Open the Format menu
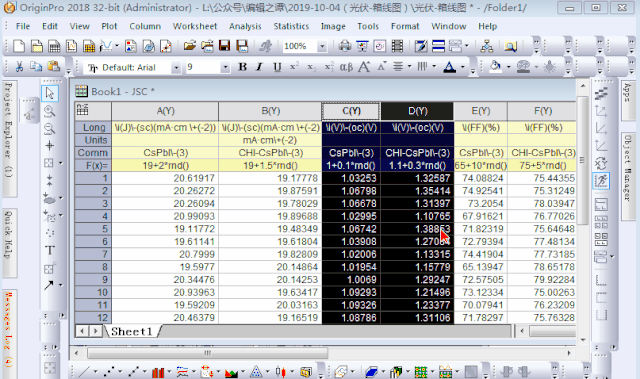640x379 pixels. click(405, 26)
